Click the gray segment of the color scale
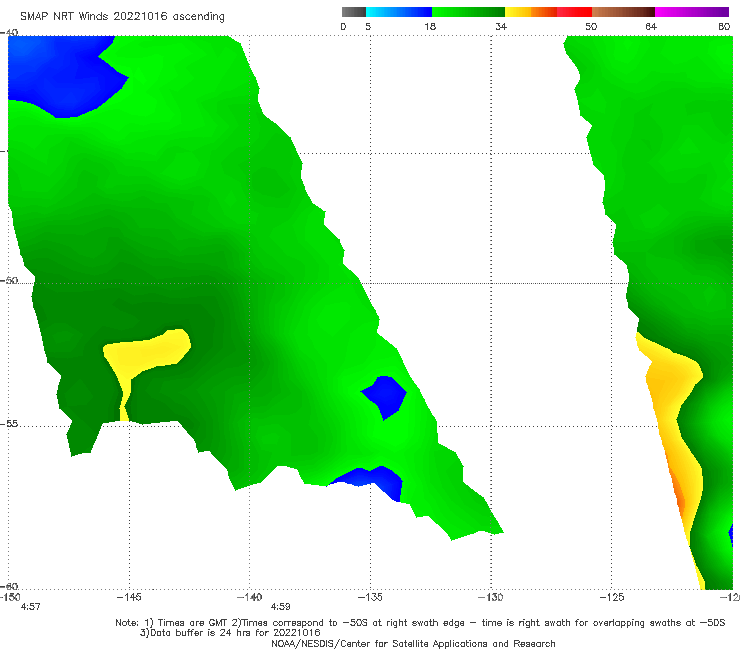The image size is (740, 650). [x=354, y=12]
